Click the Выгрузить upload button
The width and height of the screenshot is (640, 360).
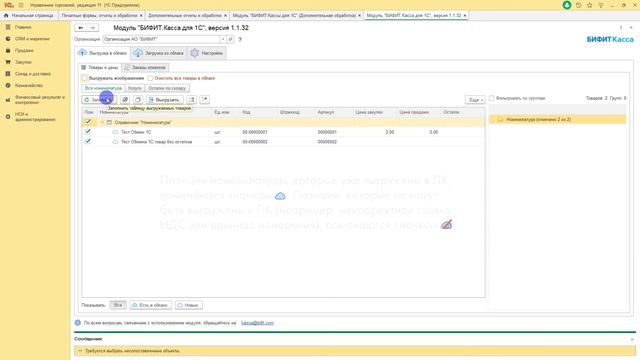click(165, 100)
